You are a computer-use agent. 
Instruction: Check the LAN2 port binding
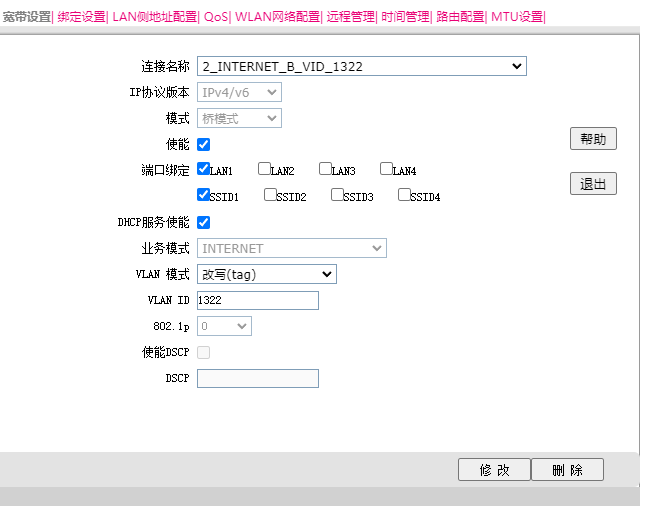[x=264, y=169]
